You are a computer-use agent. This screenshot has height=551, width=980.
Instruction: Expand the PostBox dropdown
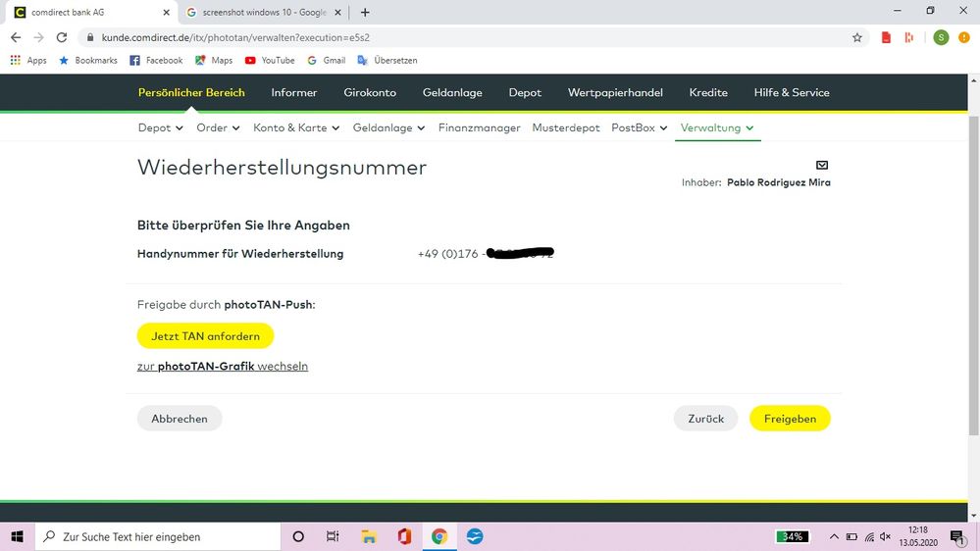coord(639,127)
